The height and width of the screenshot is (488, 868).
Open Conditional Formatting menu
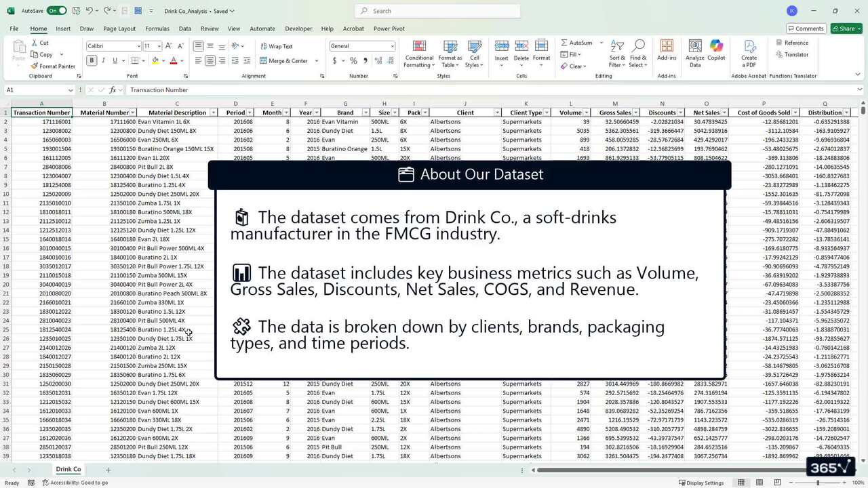tap(418, 54)
